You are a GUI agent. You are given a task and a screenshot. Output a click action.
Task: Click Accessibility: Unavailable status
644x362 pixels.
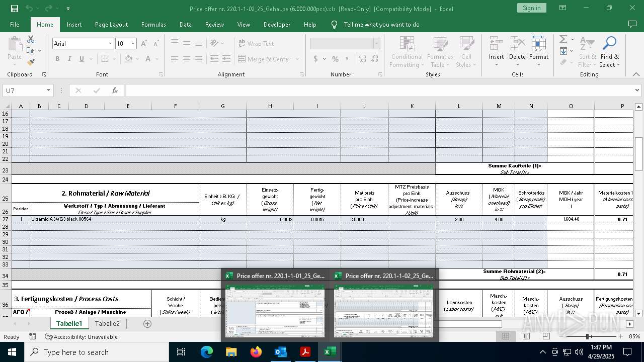click(x=81, y=337)
